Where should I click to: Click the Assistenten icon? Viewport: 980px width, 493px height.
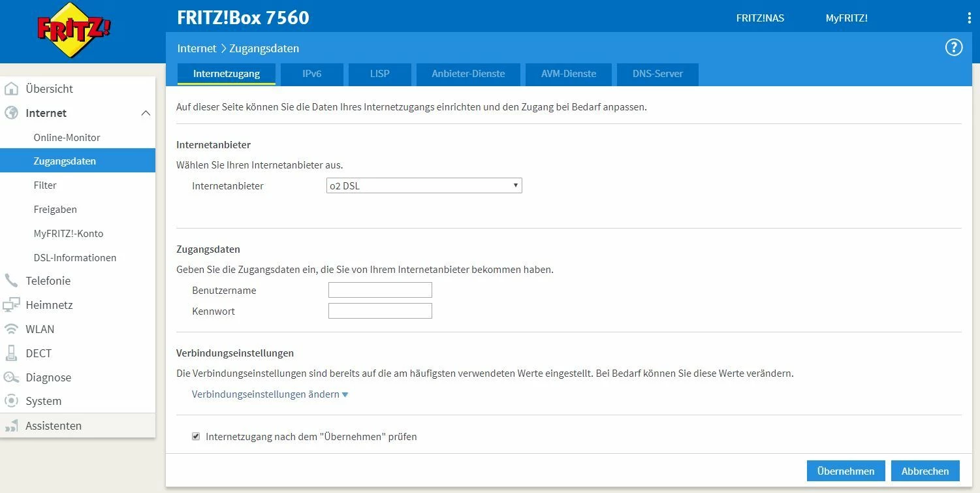11,426
